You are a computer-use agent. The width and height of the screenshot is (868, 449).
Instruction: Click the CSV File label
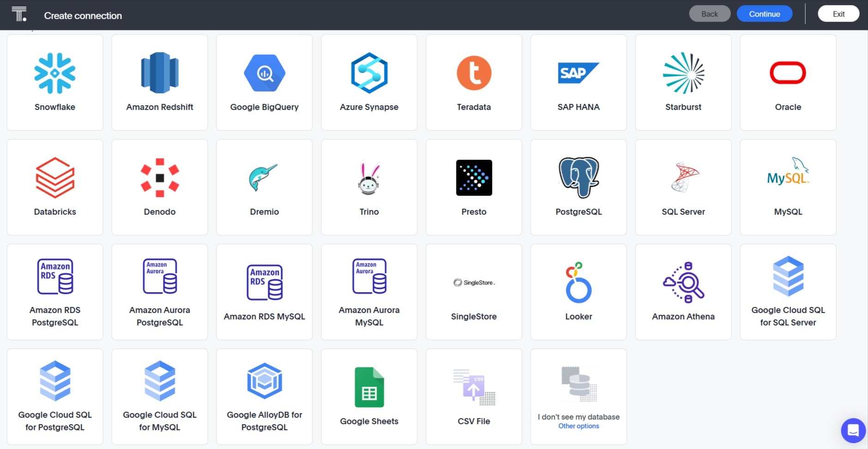click(474, 421)
